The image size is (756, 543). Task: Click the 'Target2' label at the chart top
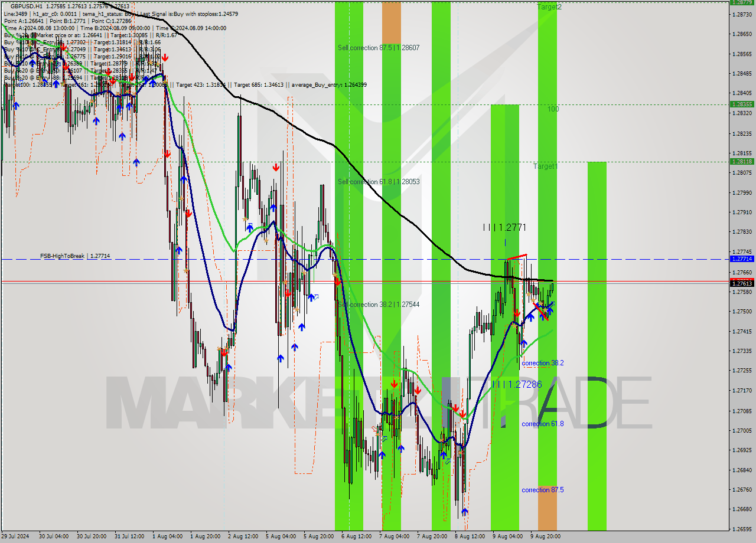tap(549, 7)
